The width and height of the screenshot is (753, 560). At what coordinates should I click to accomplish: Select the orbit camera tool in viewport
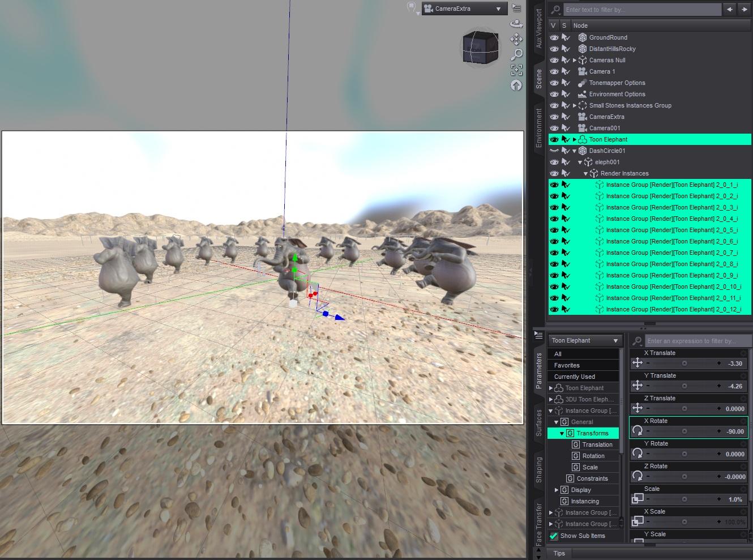(x=516, y=24)
